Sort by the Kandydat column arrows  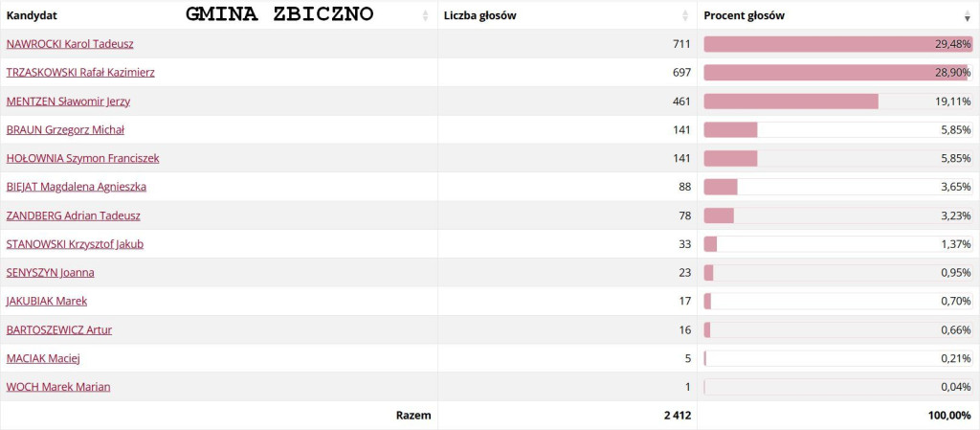click(x=426, y=15)
